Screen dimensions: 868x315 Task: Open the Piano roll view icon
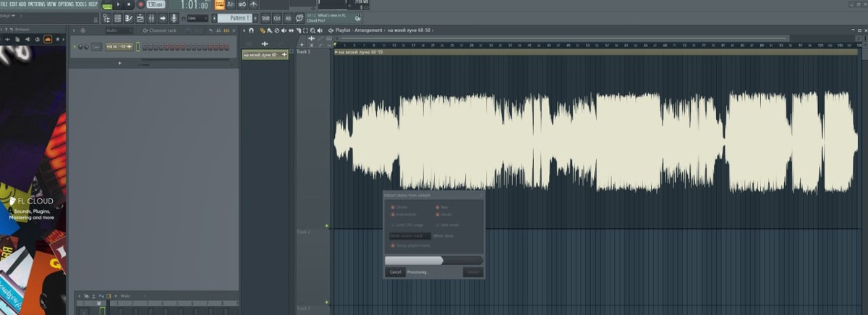tap(129, 17)
